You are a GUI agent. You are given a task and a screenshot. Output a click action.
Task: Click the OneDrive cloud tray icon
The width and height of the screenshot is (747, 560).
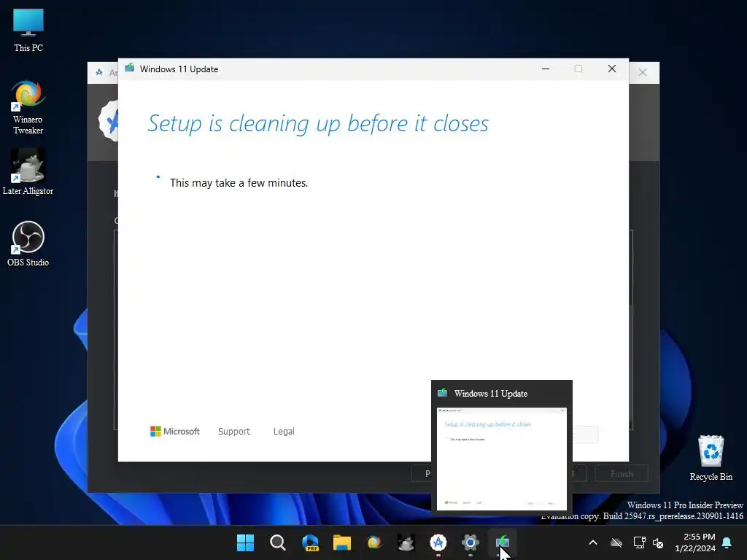pos(616,542)
